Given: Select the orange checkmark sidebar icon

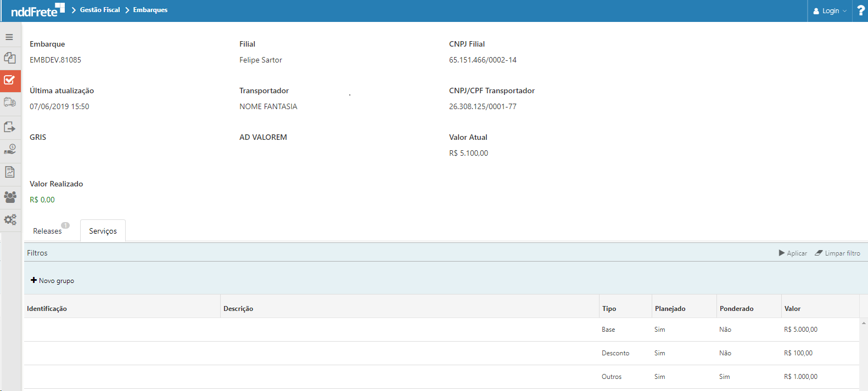Looking at the screenshot, I should (x=10, y=80).
